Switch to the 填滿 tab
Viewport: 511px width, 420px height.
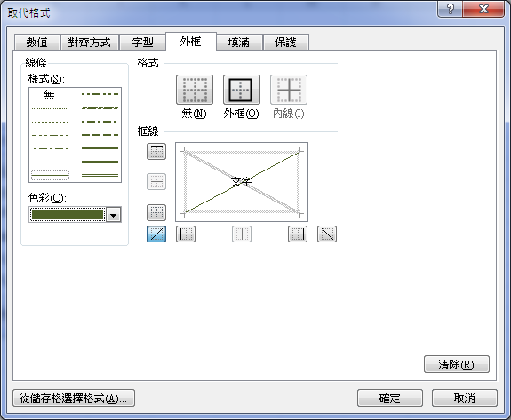coord(239,43)
